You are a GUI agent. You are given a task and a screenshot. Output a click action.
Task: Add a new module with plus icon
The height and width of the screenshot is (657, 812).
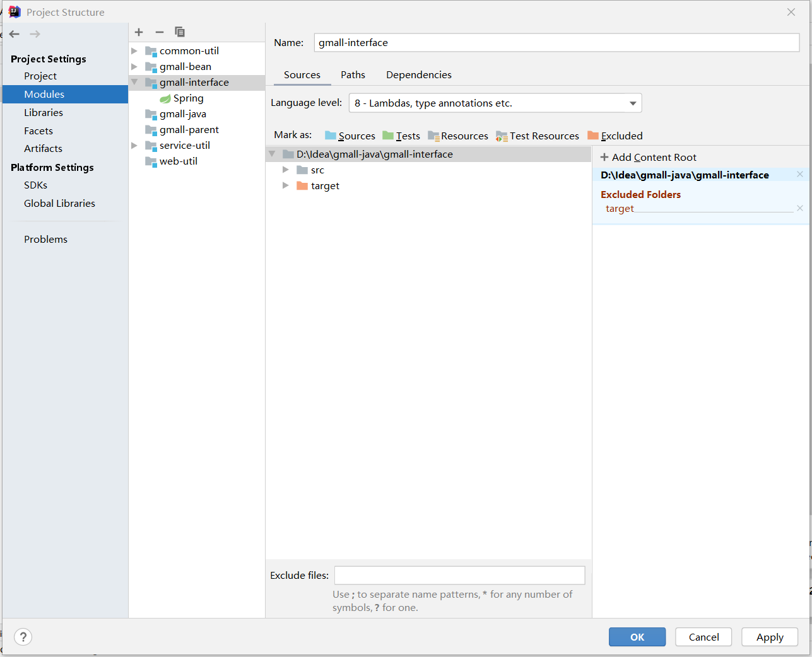click(x=139, y=32)
